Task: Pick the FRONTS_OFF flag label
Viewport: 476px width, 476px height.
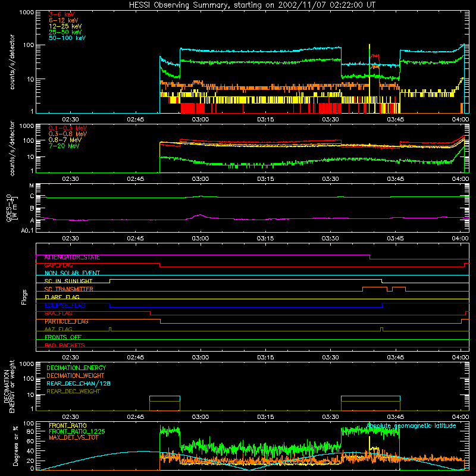Action: pyautogui.click(x=63, y=337)
